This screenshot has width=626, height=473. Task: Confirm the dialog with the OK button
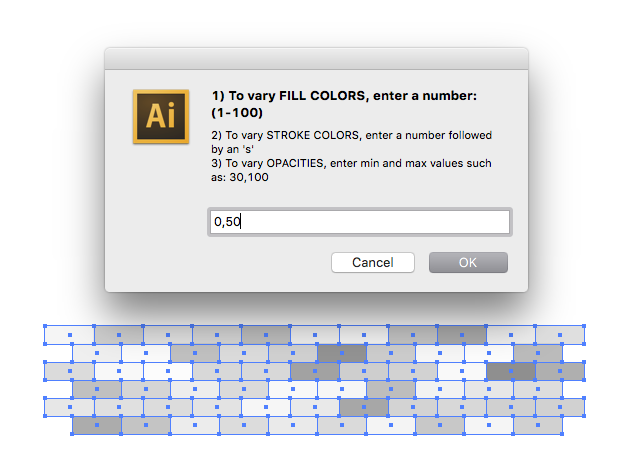[x=468, y=263]
